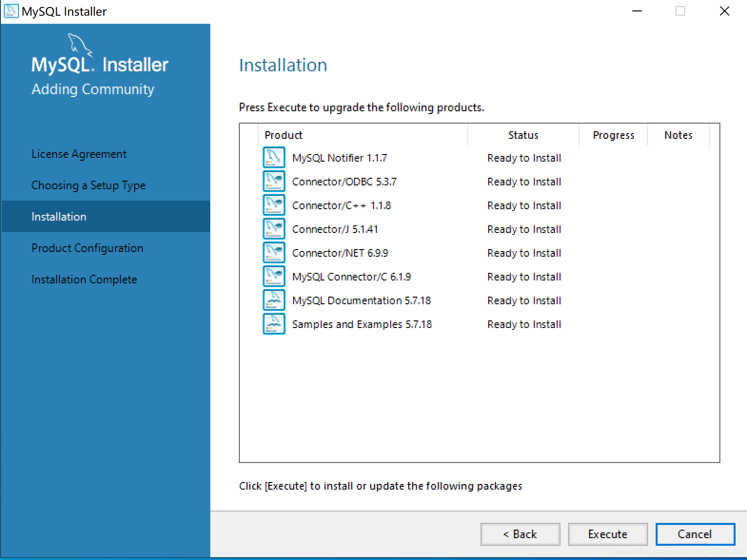The width and height of the screenshot is (747, 560).
Task: Click the Connector/NET 6.9.9 product icon
Action: [274, 252]
